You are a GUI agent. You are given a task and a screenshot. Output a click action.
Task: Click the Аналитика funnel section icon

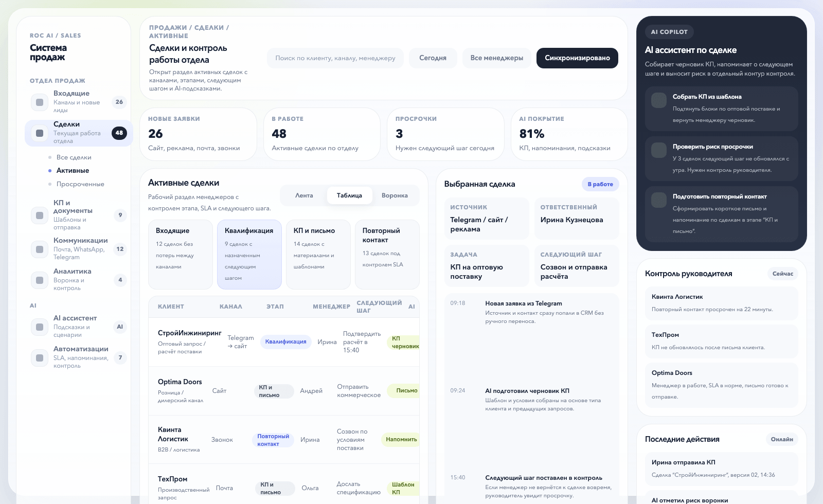click(40, 280)
